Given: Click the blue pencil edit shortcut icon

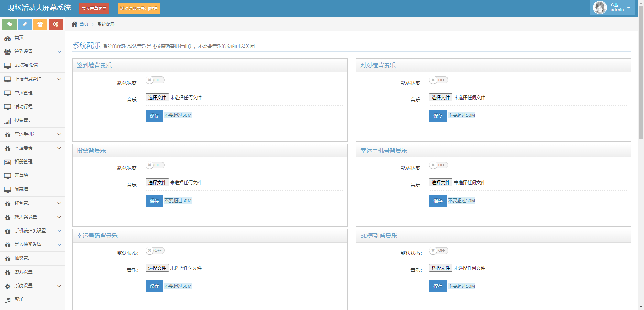Looking at the screenshot, I should click(x=25, y=24).
